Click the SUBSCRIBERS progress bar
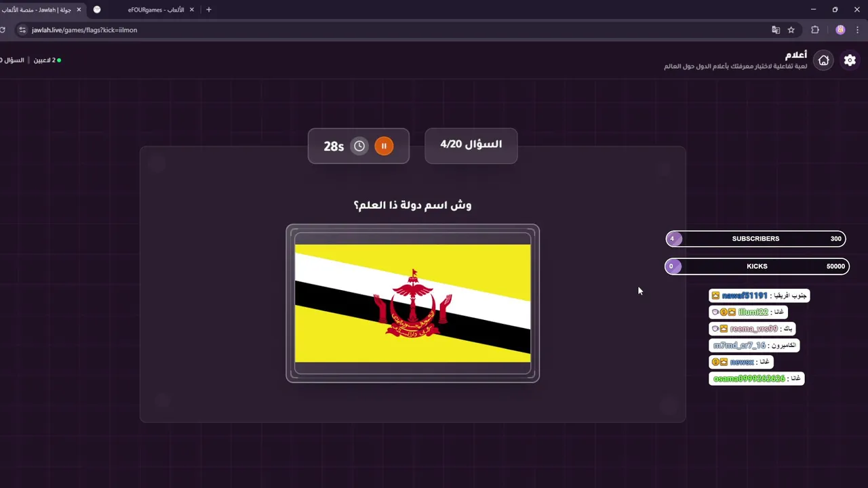The height and width of the screenshot is (488, 868). coord(755,239)
